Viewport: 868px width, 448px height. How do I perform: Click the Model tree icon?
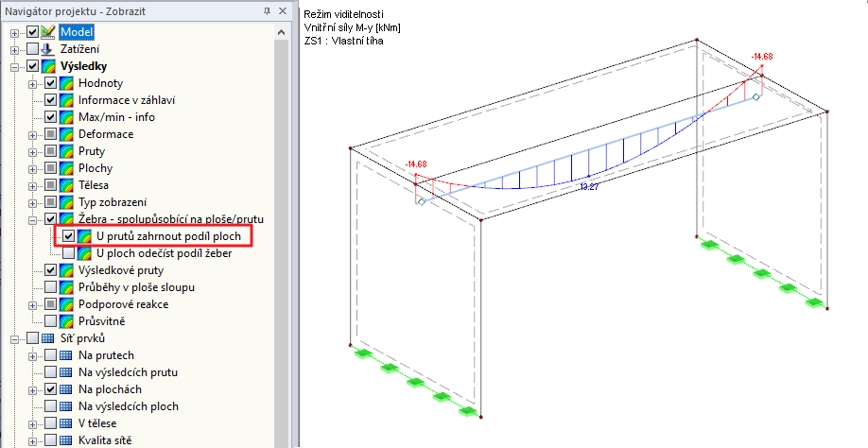click(48, 32)
